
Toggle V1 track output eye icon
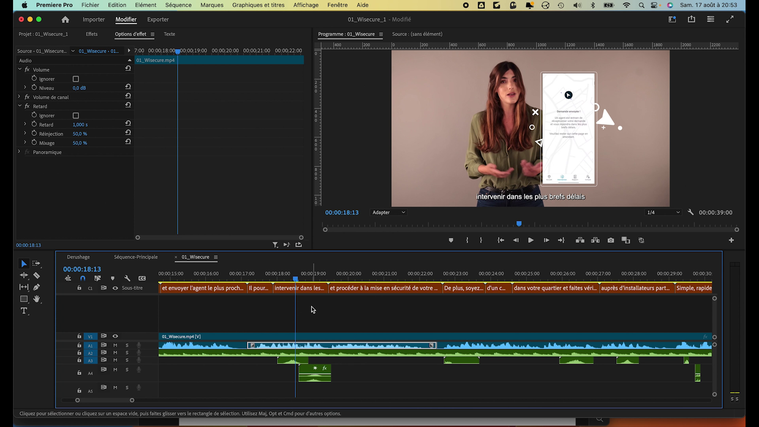point(115,337)
